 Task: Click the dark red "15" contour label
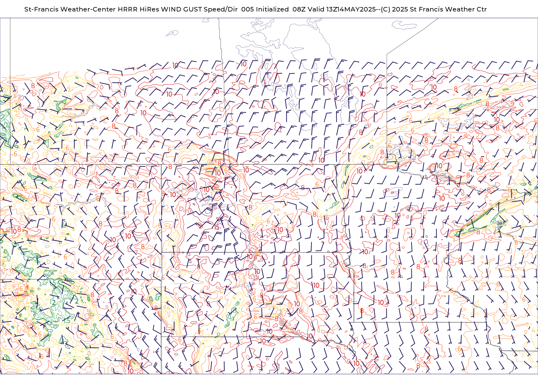coord(217,227)
